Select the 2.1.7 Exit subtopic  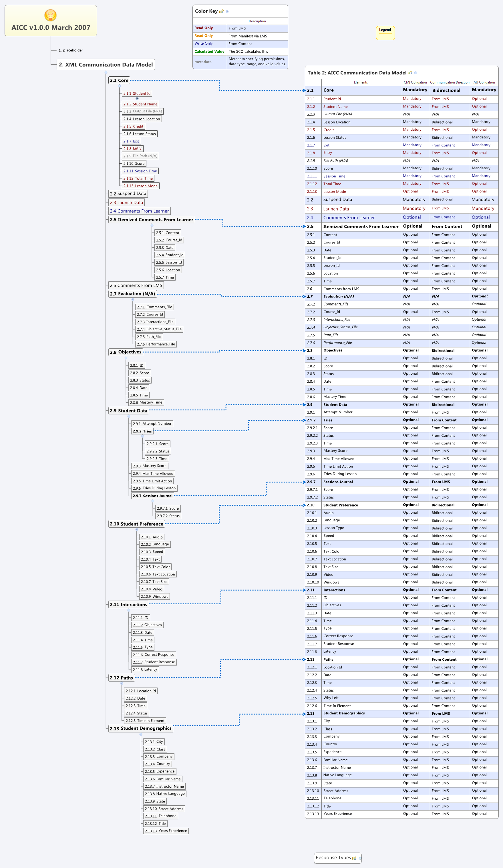tap(131, 141)
